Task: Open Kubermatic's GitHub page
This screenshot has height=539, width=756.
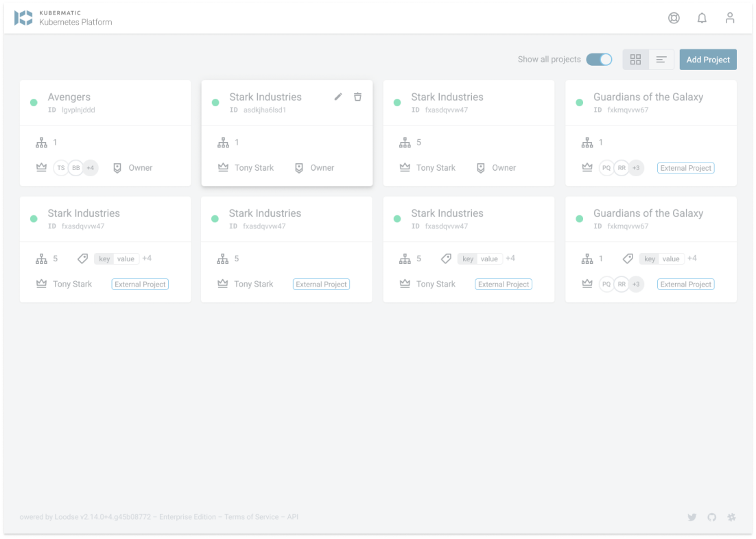Action: [x=711, y=516]
